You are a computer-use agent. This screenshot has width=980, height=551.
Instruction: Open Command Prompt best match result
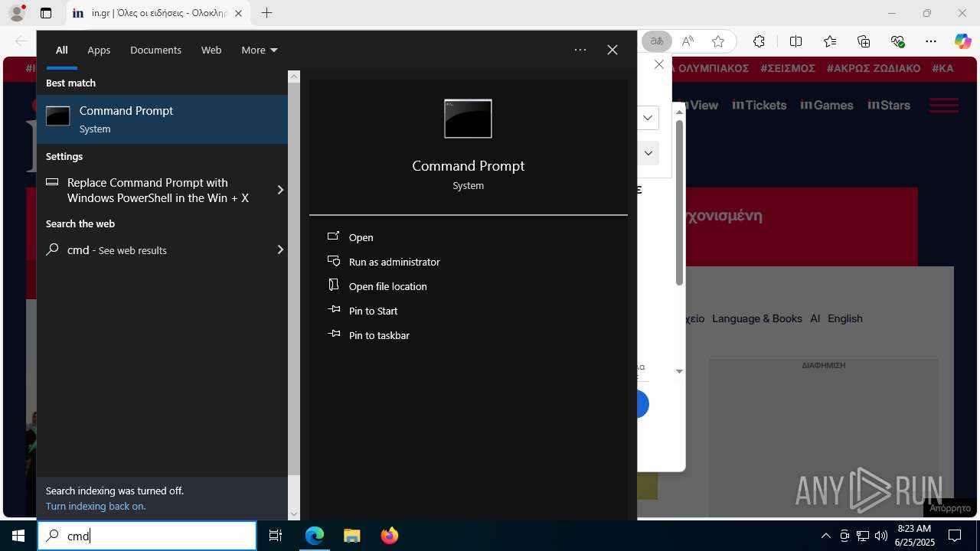162,119
